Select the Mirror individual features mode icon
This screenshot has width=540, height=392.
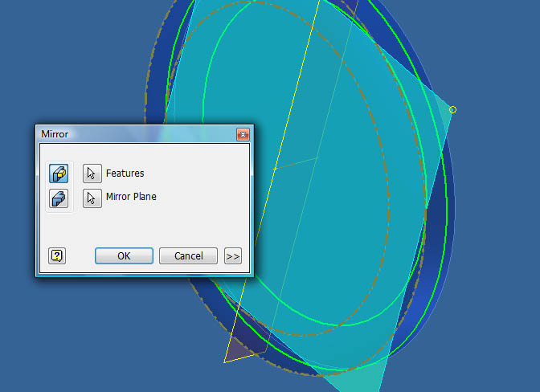click(59, 174)
